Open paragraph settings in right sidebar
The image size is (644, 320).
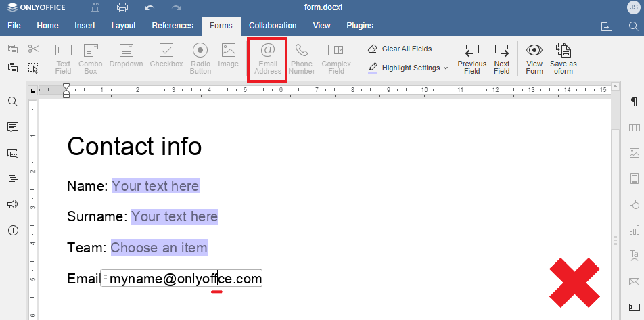[x=634, y=101]
